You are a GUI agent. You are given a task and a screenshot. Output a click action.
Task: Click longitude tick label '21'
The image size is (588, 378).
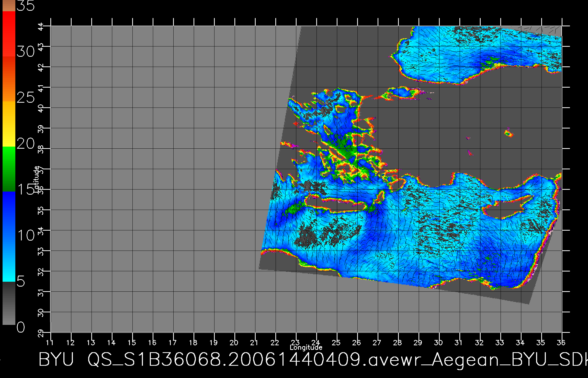(254, 342)
